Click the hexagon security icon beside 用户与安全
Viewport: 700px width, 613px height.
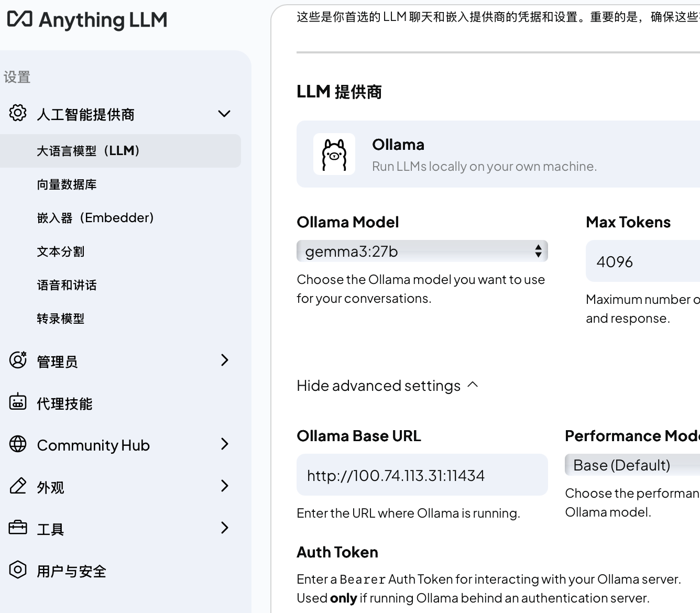[18, 570]
